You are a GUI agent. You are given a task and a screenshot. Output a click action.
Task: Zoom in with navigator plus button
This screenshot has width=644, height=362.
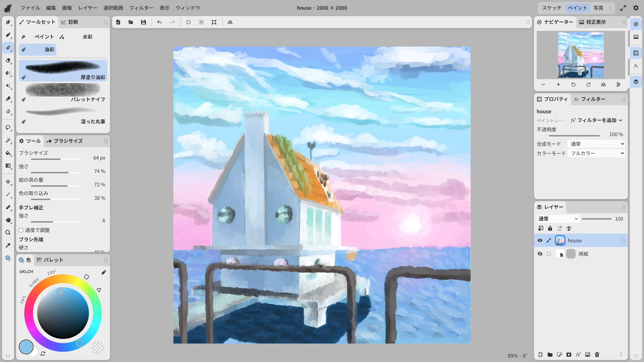(x=558, y=85)
